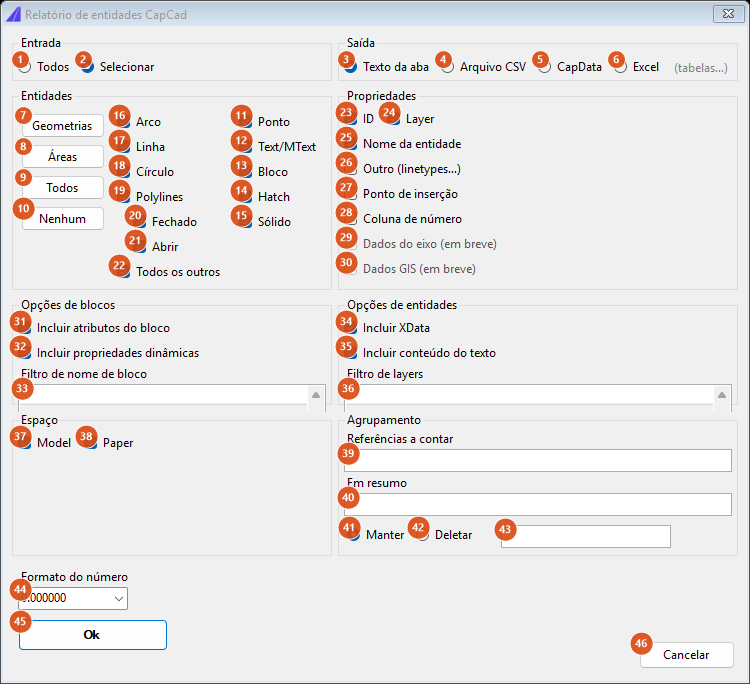Open the Formato do número dropdown
The width and height of the screenshot is (750, 684).
pos(73,598)
